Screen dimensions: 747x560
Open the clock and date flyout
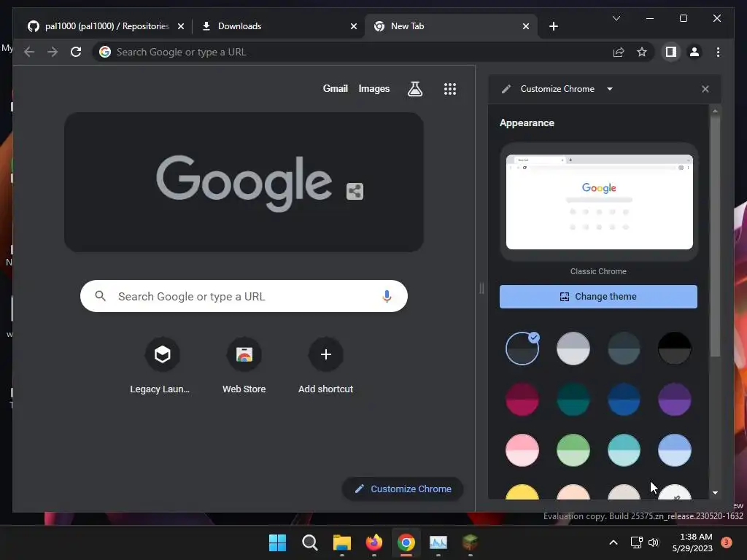point(692,542)
